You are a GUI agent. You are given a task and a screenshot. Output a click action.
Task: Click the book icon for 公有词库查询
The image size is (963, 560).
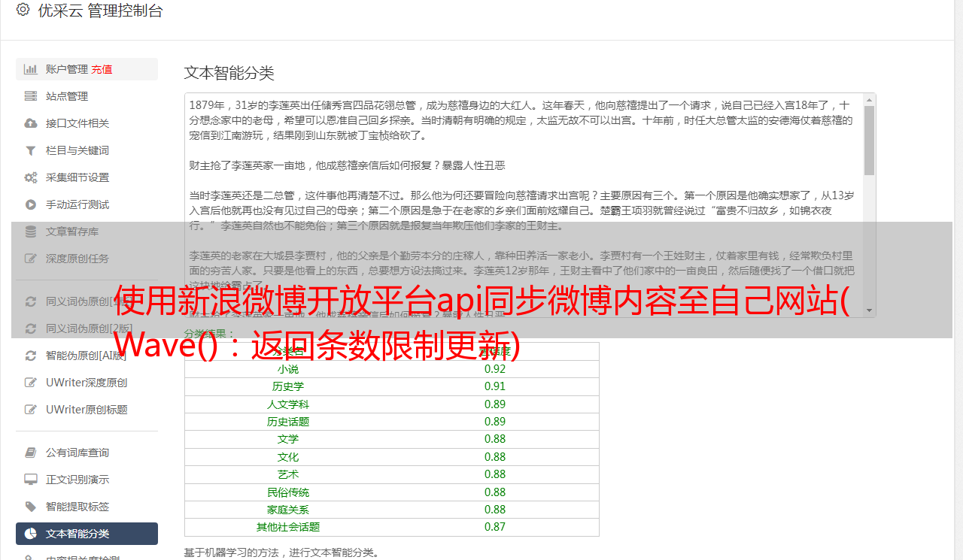coord(31,453)
